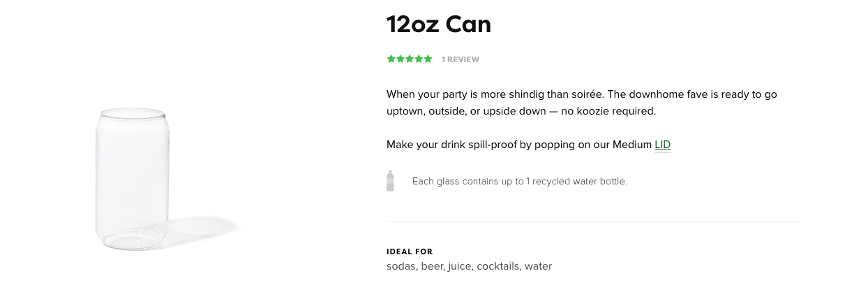Click the IDEAL FOR heading
This screenshot has width=868, height=292.
[410, 251]
